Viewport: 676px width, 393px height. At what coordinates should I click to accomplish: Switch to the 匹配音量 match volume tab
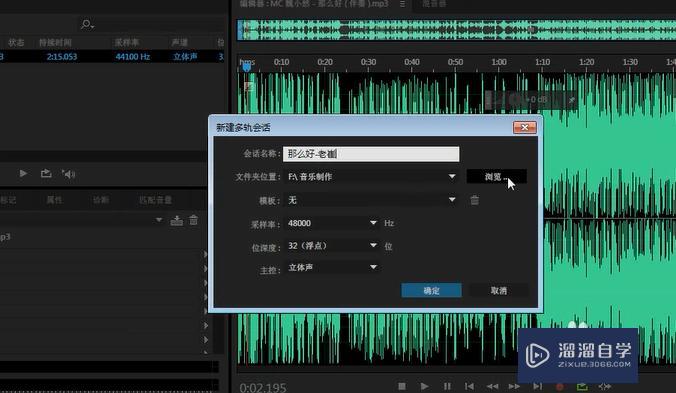(x=155, y=200)
